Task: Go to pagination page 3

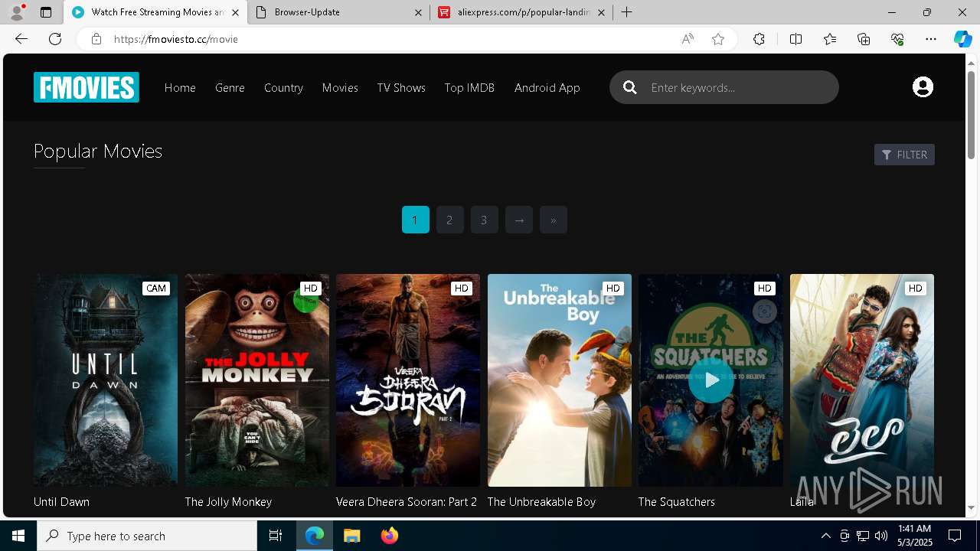Action: 484,220
